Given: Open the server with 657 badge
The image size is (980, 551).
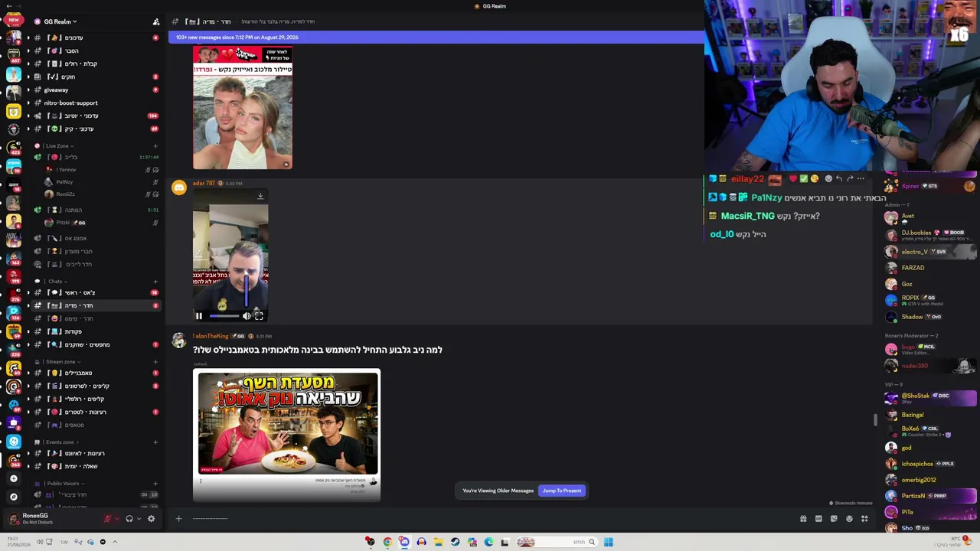Looking at the screenshot, I should [13, 55].
